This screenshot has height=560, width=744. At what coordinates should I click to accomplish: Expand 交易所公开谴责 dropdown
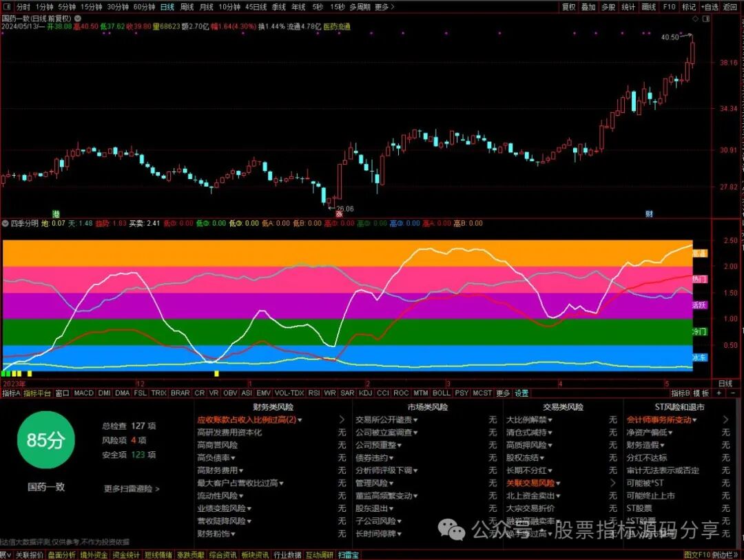386,419
